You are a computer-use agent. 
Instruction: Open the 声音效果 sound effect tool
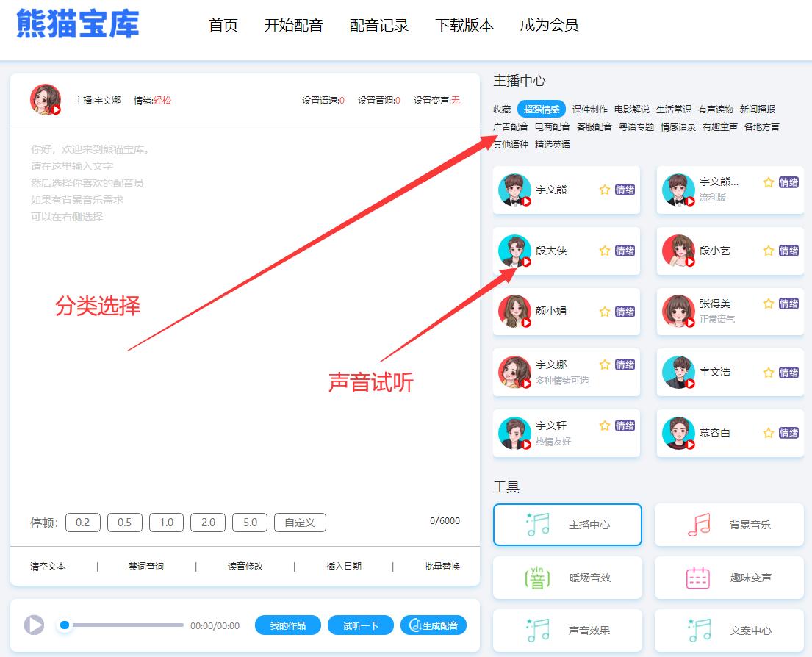click(567, 631)
